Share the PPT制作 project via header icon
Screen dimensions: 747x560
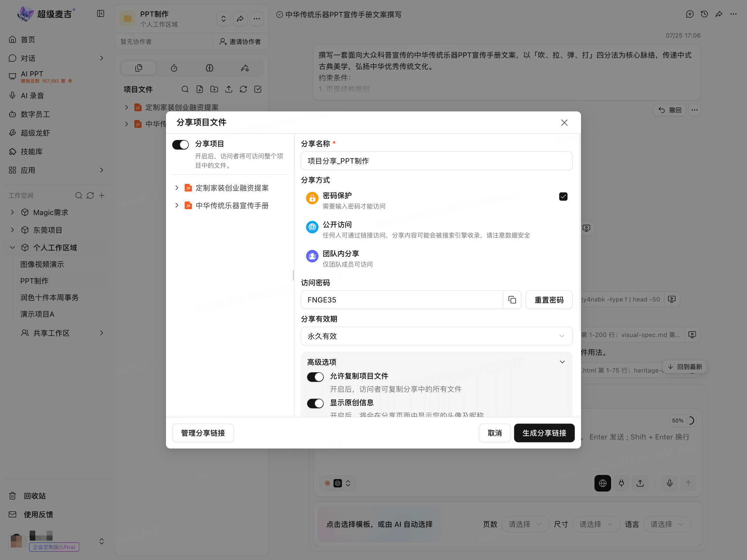(240, 19)
